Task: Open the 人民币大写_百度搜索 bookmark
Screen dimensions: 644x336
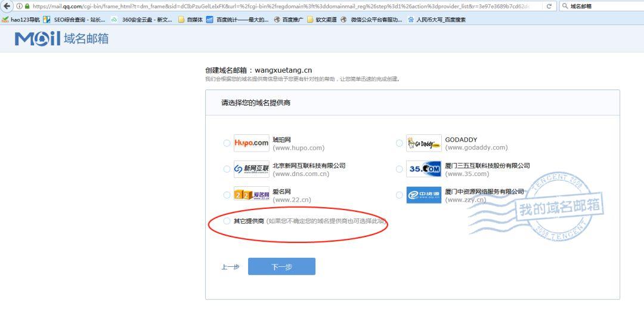Action: [x=437, y=19]
